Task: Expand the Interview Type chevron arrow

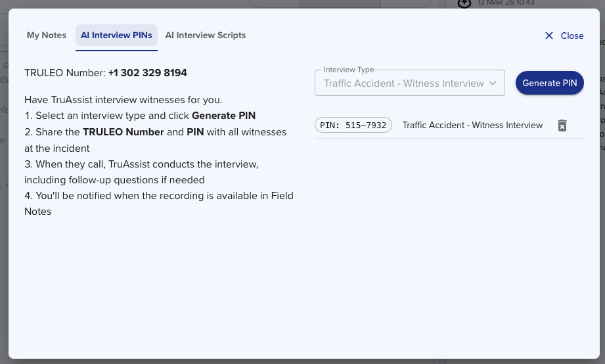Action: point(493,83)
